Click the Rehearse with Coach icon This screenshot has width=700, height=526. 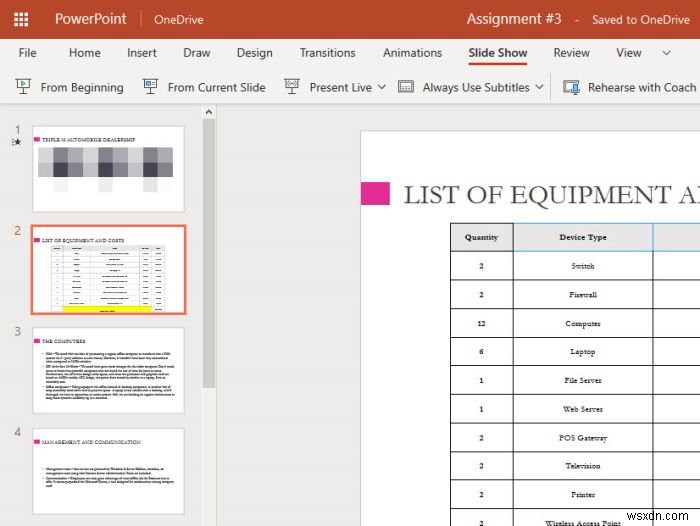571,87
